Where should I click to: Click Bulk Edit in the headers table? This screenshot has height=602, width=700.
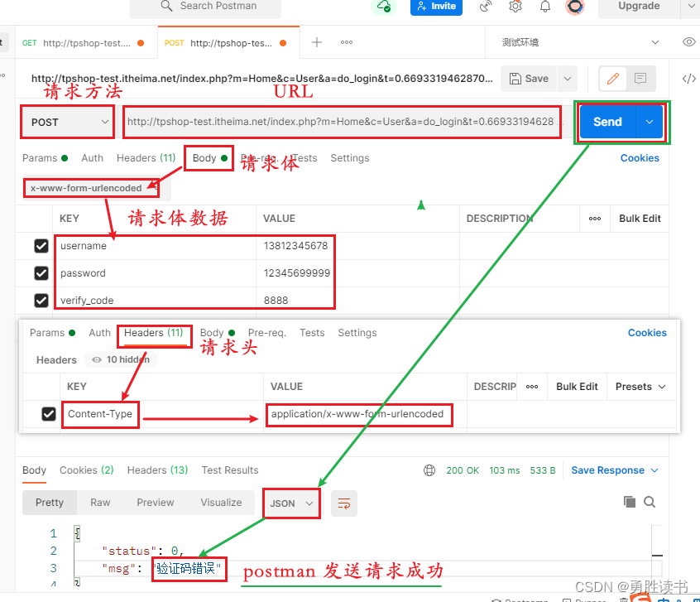click(577, 387)
